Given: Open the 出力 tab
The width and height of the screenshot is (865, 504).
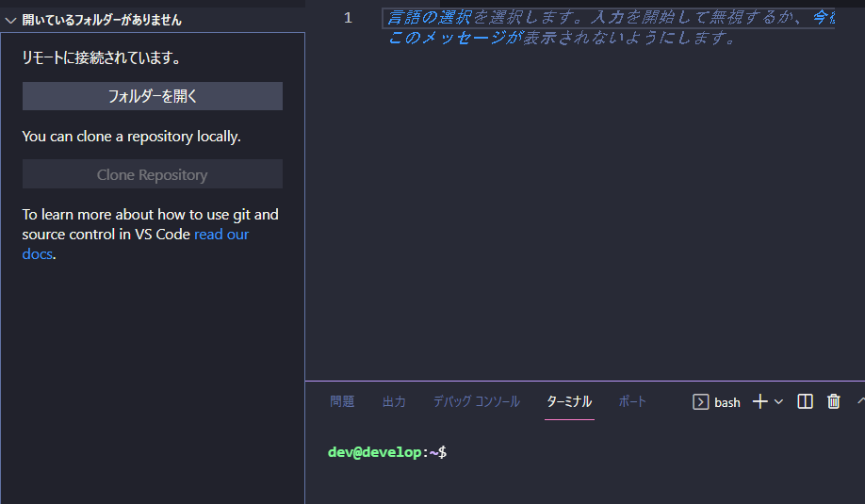Looking at the screenshot, I should [394, 402].
